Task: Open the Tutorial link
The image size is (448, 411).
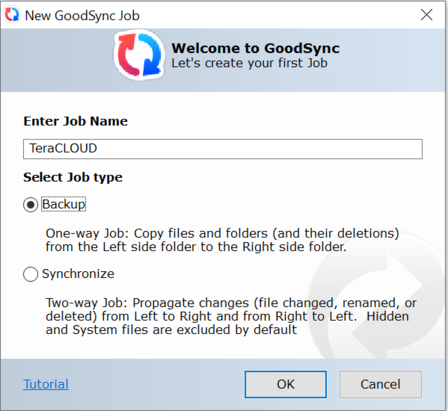Action: pos(46,384)
